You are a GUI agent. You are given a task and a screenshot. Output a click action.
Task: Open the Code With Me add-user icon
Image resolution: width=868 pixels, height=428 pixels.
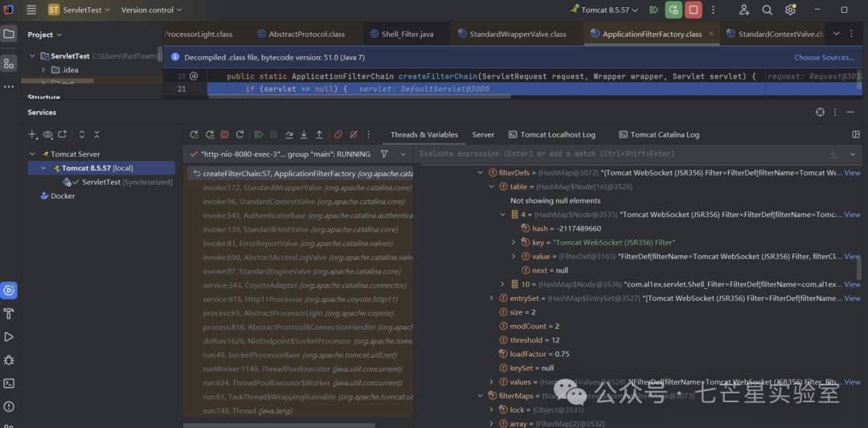pos(744,10)
